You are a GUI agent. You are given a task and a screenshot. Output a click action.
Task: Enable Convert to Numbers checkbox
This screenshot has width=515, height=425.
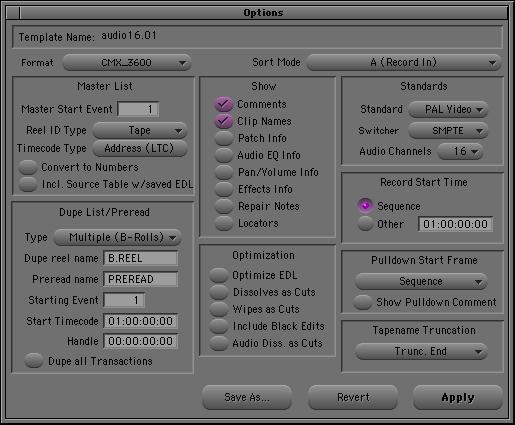tap(28, 167)
